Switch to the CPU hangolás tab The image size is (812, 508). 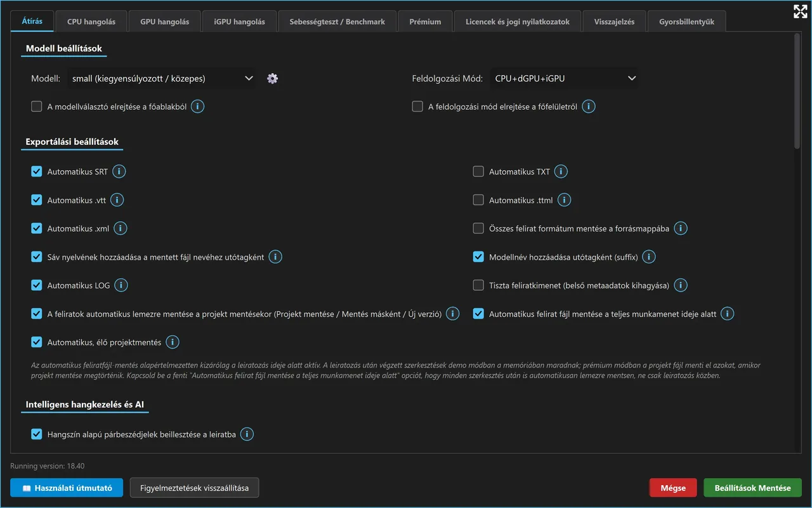pyautogui.click(x=91, y=22)
